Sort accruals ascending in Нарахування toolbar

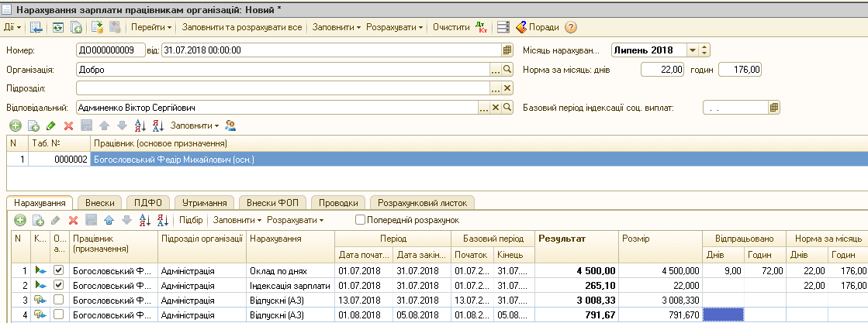pyautogui.click(x=145, y=220)
